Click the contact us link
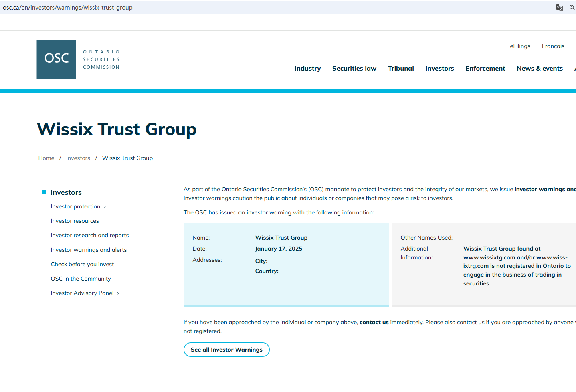Screen dimensions: 576x392 (374, 322)
